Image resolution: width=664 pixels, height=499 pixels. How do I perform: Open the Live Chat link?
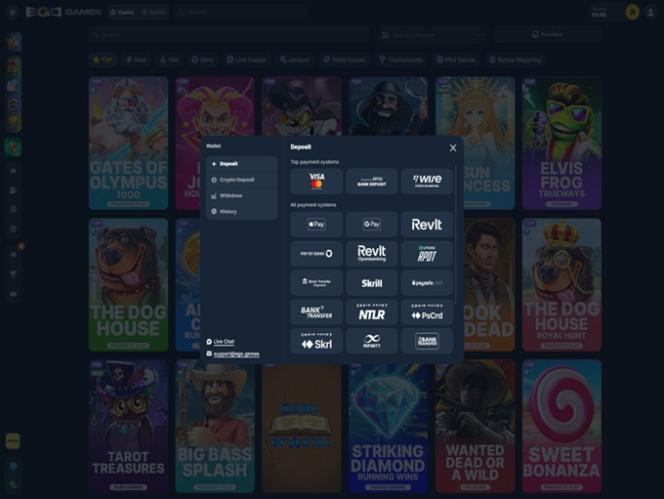(x=224, y=341)
